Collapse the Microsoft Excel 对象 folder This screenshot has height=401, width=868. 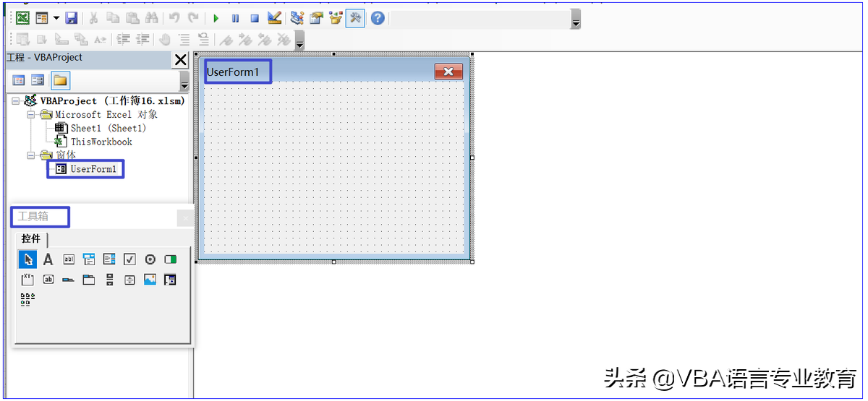click(x=31, y=115)
